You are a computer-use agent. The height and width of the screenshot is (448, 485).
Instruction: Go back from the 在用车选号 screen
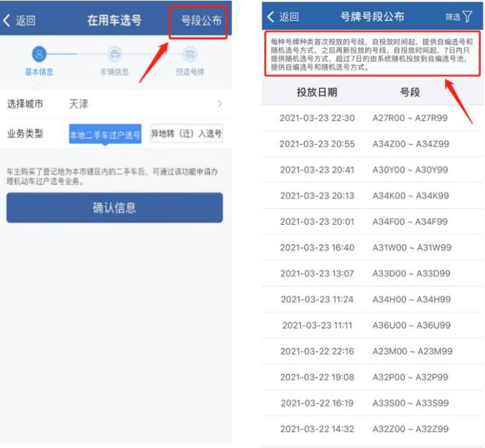tap(19, 21)
